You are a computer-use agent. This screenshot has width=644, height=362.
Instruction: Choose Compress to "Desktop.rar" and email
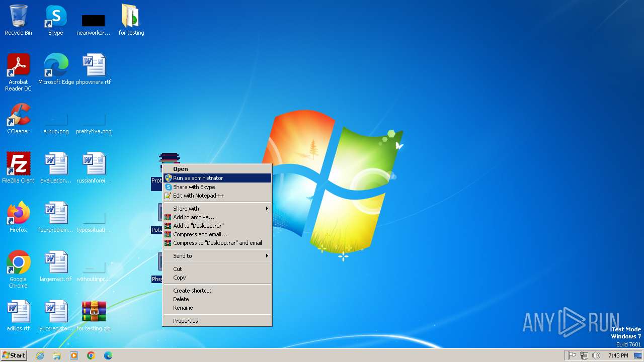(x=217, y=243)
